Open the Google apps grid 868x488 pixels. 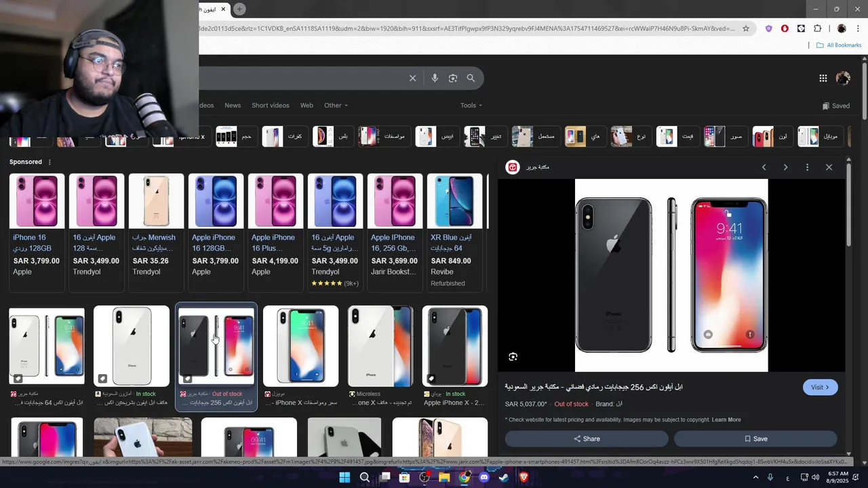pyautogui.click(x=823, y=78)
